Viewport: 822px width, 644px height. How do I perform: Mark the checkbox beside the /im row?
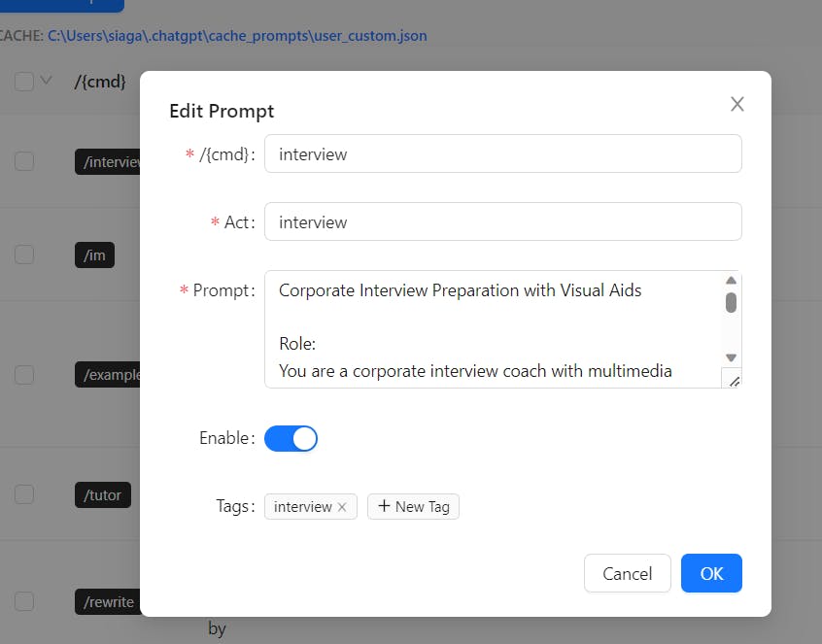pos(24,254)
